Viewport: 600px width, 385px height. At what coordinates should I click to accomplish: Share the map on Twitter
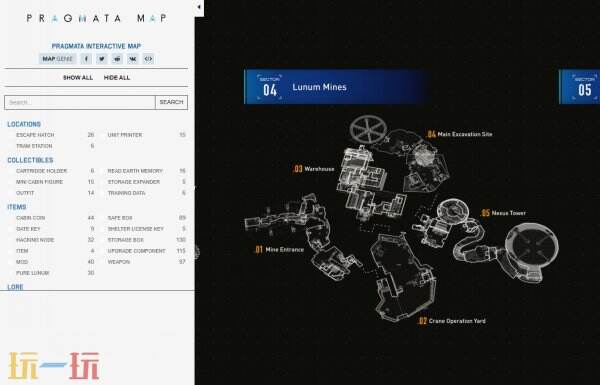pos(101,59)
